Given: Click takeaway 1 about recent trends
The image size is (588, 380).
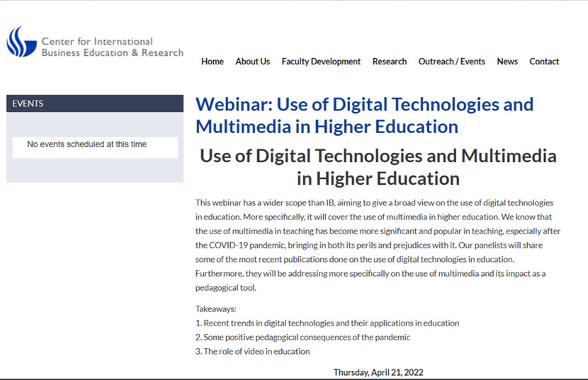Looking at the screenshot, I should tap(327, 323).
